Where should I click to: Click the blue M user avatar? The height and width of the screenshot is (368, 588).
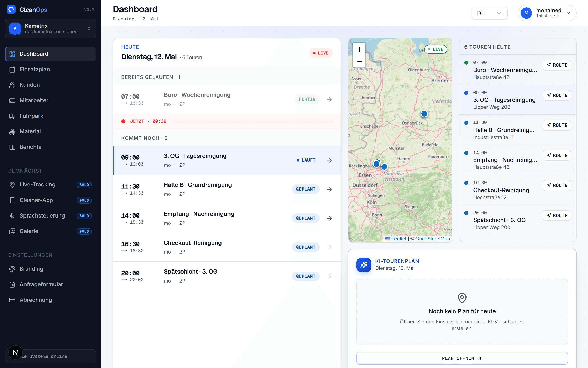click(526, 13)
